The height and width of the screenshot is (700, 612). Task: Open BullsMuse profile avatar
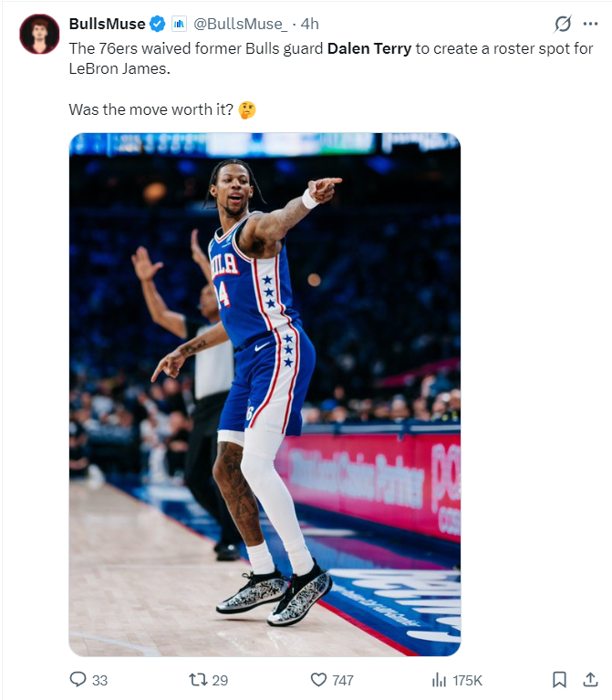click(40, 34)
